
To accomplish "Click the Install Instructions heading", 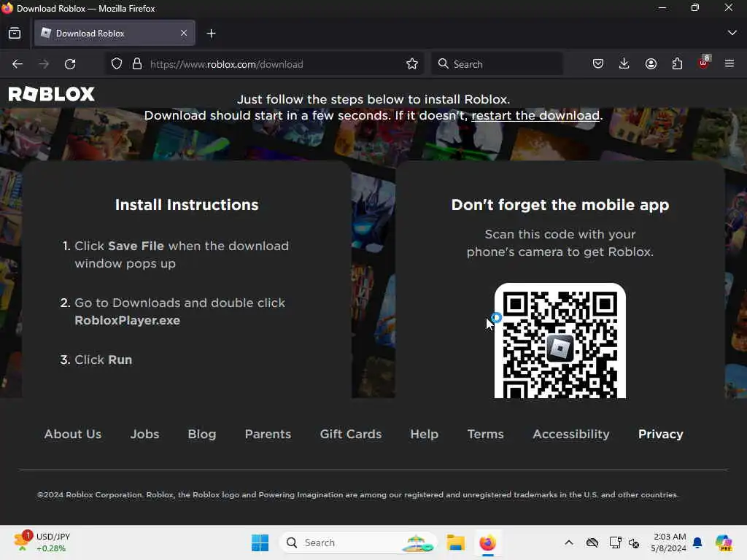I will [x=187, y=205].
